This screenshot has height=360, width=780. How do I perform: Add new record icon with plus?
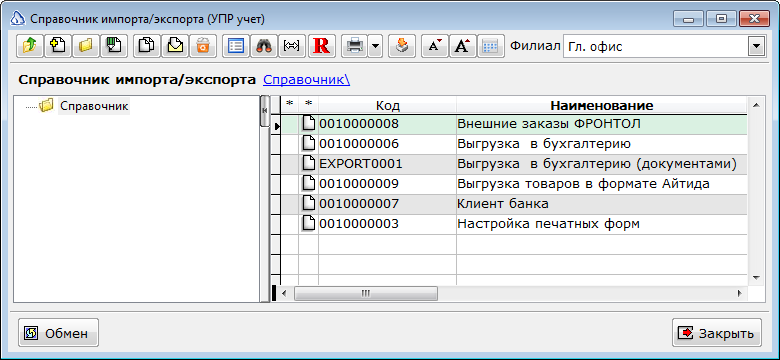point(58,46)
